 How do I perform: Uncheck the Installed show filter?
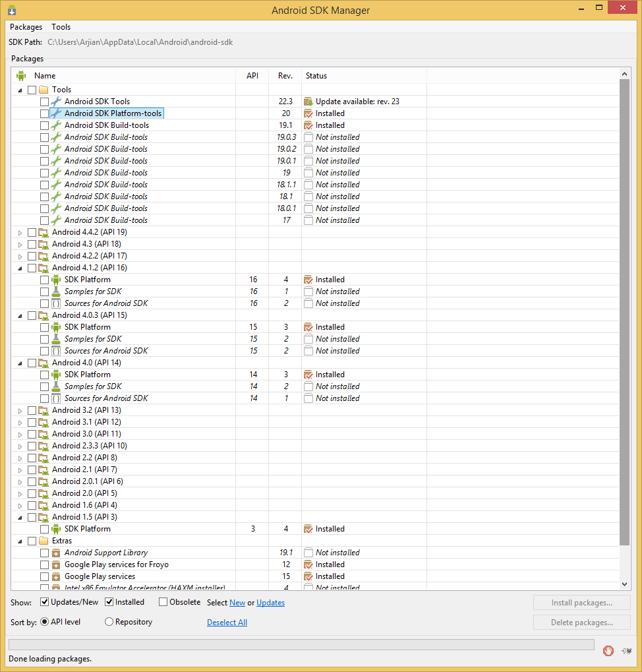pos(109,601)
